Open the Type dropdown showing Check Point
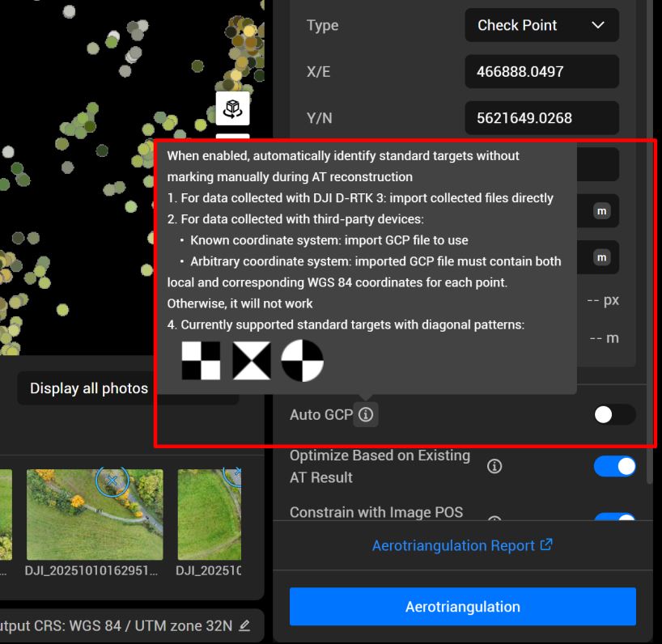 click(541, 25)
